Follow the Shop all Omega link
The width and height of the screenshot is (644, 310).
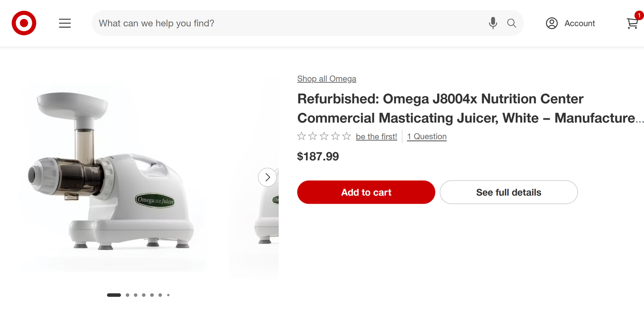326,79
